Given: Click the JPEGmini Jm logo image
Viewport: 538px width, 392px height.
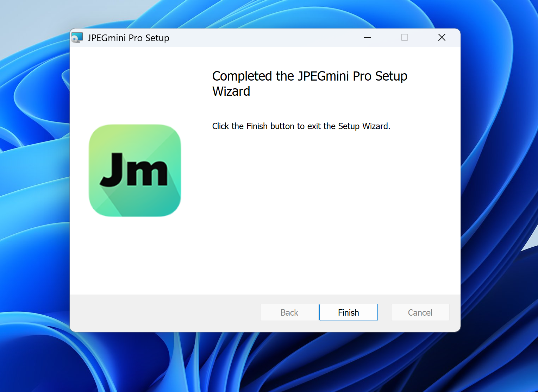Looking at the screenshot, I should [x=135, y=170].
